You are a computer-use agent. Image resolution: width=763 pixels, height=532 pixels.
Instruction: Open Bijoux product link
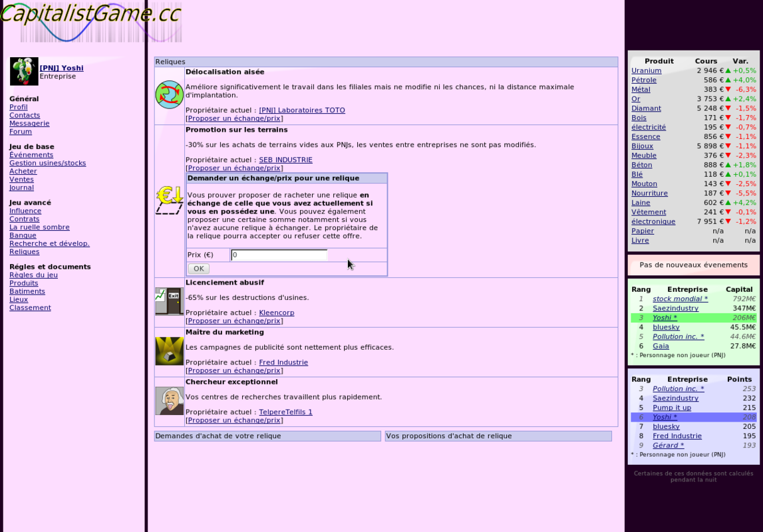(x=643, y=146)
